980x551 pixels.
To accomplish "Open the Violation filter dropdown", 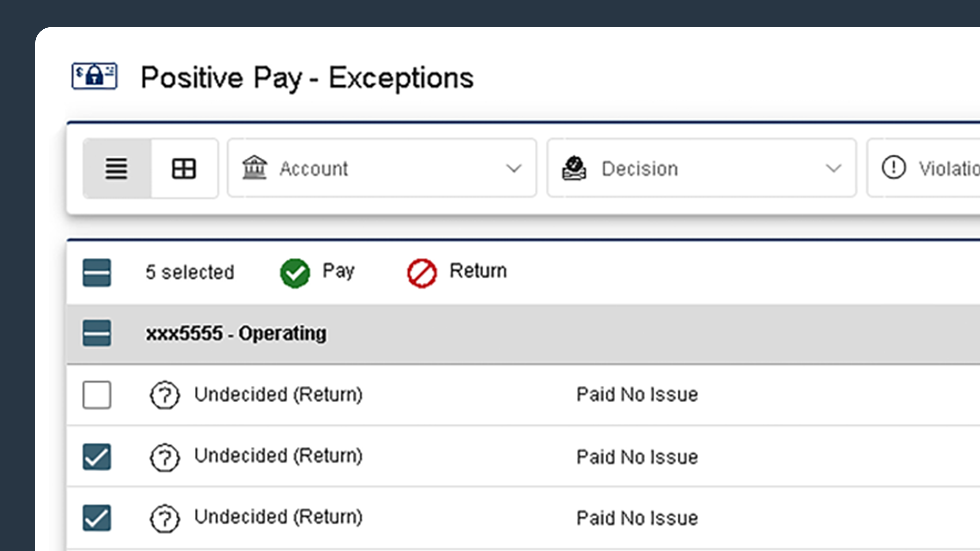I will click(x=923, y=168).
